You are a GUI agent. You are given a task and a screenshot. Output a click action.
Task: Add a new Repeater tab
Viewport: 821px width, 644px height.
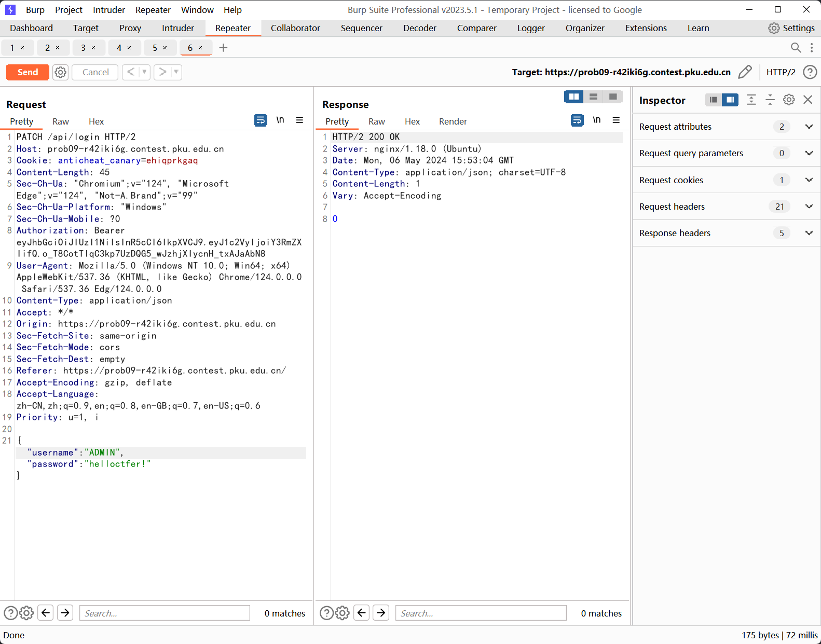click(x=223, y=48)
